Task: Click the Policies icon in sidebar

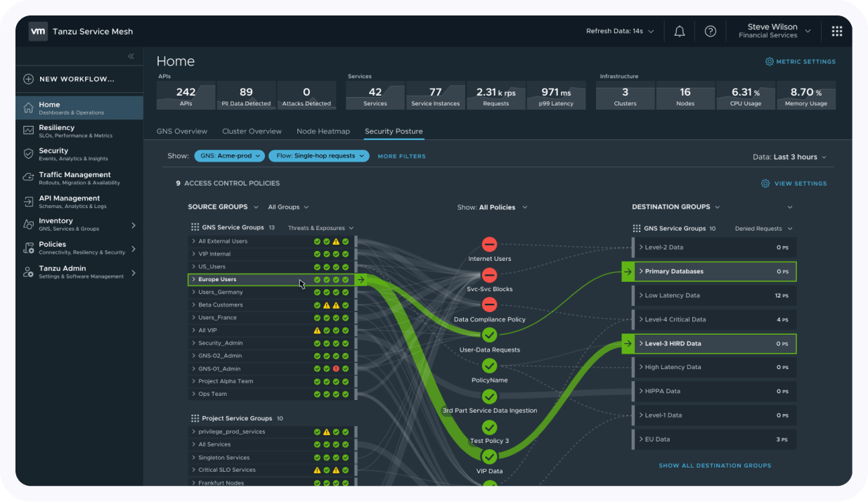Action: point(29,247)
